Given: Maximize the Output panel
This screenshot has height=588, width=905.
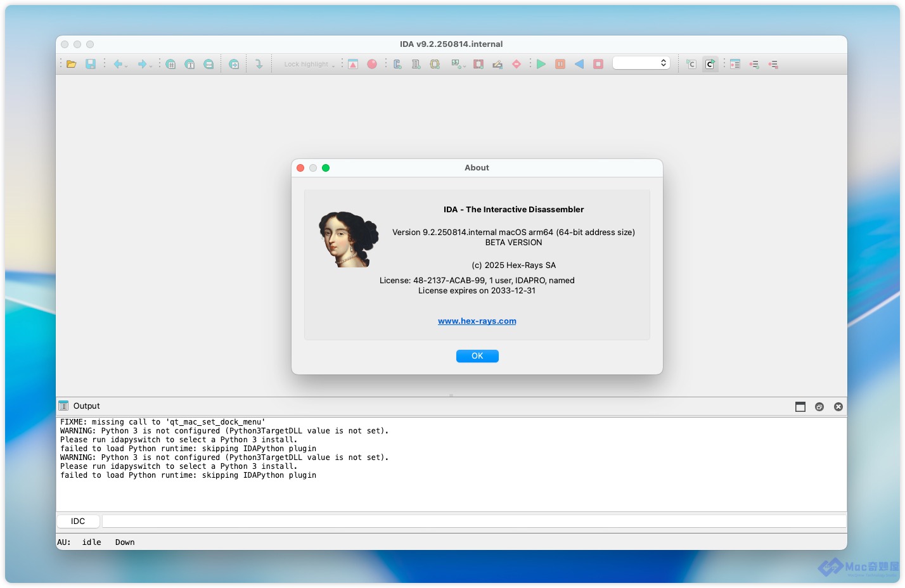Looking at the screenshot, I should pos(800,407).
